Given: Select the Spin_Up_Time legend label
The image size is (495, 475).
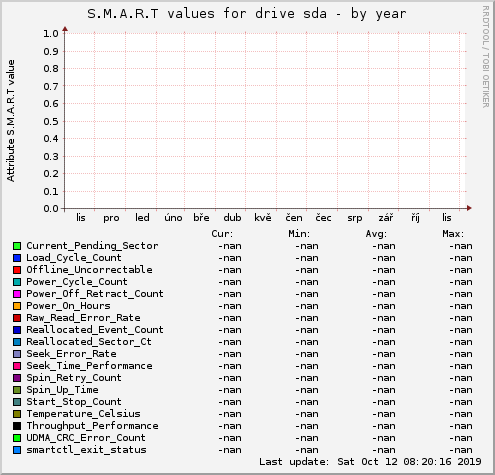Looking at the screenshot, I should pos(62,390).
